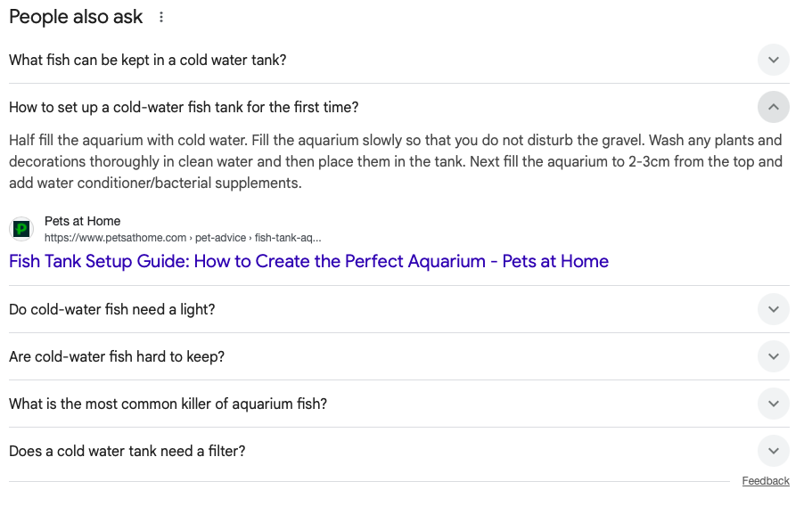Open the Fish Tank Setup Guide link
This screenshot has height=506, width=812.
tap(308, 261)
